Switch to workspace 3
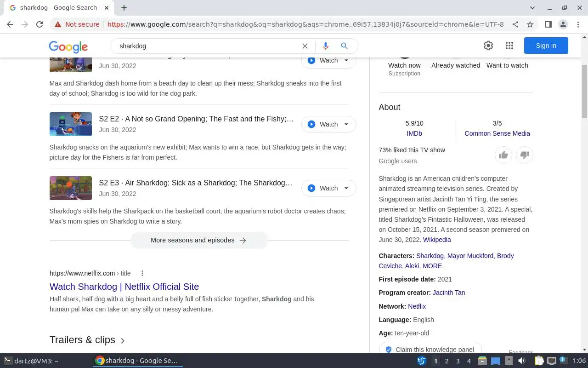This screenshot has width=588, height=368. (x=458, y=361)
